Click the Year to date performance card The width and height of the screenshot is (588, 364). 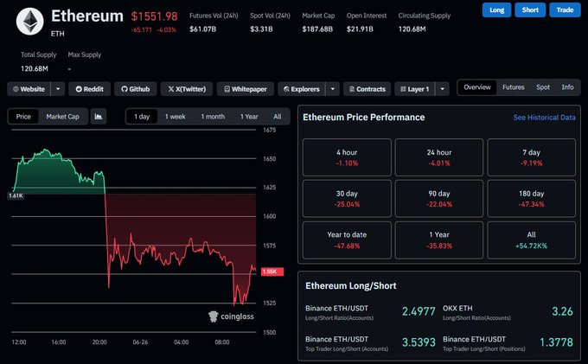pyautogui.click(x=347, y=239)
